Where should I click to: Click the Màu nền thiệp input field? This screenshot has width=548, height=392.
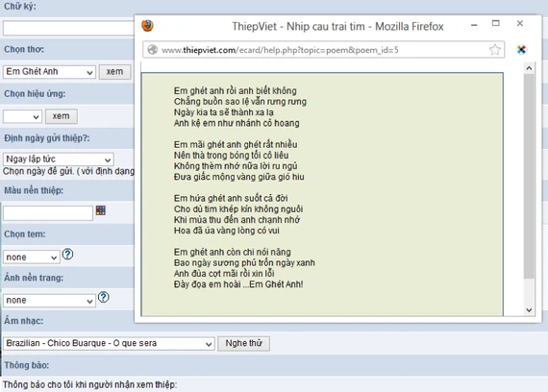(x=48, y=213)
